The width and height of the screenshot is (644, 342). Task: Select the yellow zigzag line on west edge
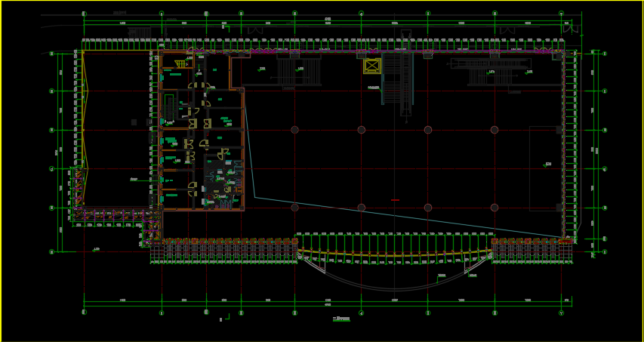[85, 128]
